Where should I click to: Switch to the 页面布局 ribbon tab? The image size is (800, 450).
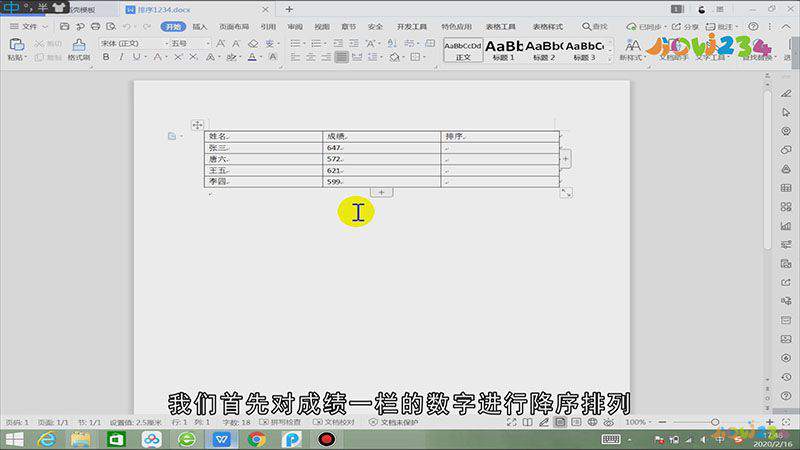point(234,27)
